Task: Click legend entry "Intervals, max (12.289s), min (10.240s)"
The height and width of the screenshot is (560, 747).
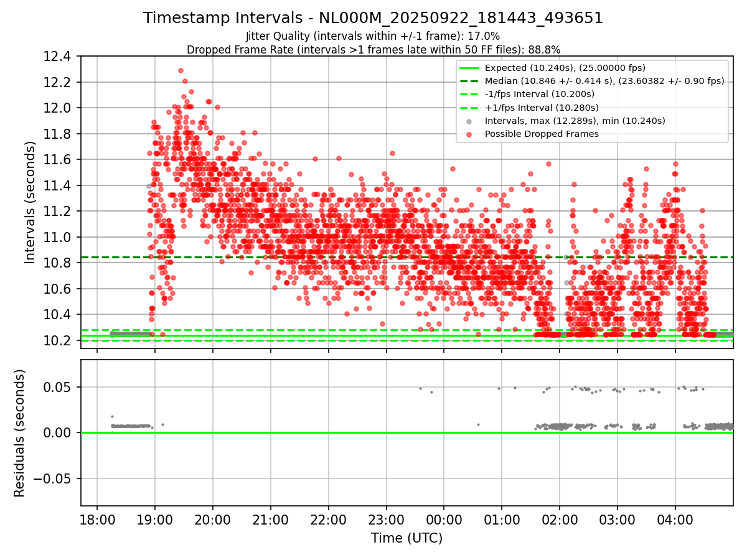Action: 575,121
